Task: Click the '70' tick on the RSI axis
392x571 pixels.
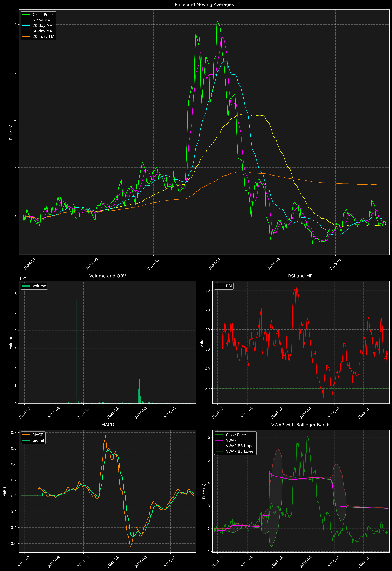Action: (x=208, y=310)
